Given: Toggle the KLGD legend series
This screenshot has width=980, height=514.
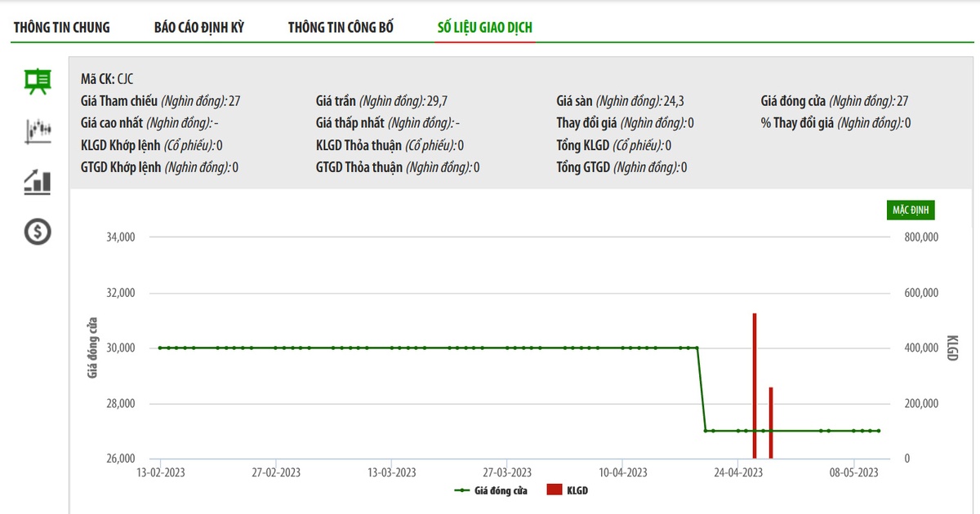Looking at the screenshot, I should (x=577, y=490).
